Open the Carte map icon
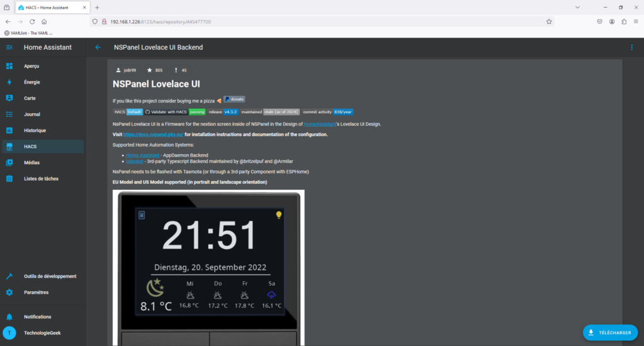The width and height of the screenshot is (644, 346). pos(9,98)
